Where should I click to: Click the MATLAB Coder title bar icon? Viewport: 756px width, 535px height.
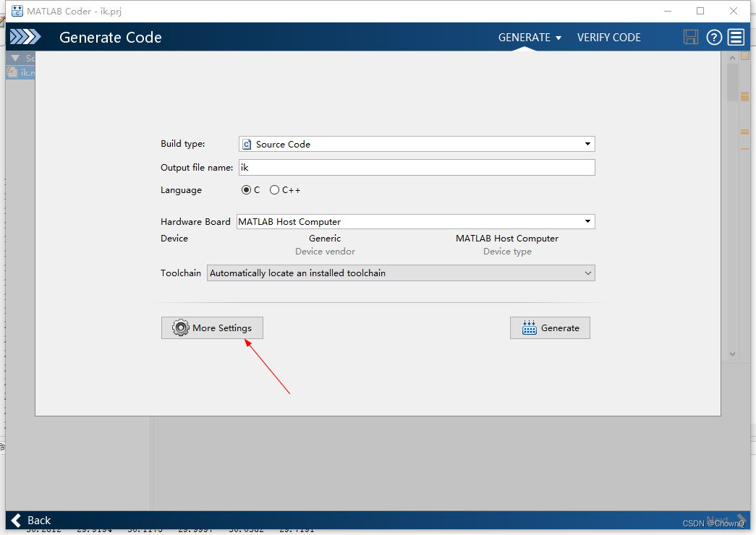point(17,11)
